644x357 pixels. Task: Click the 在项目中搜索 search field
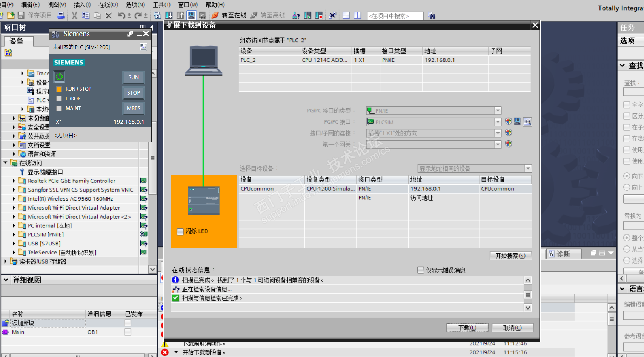(395, 16)
